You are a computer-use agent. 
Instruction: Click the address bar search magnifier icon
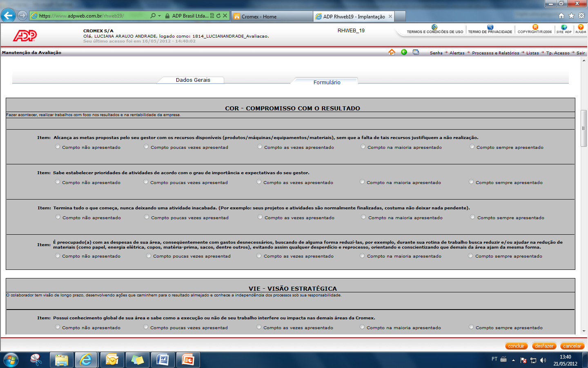(153, 16)
